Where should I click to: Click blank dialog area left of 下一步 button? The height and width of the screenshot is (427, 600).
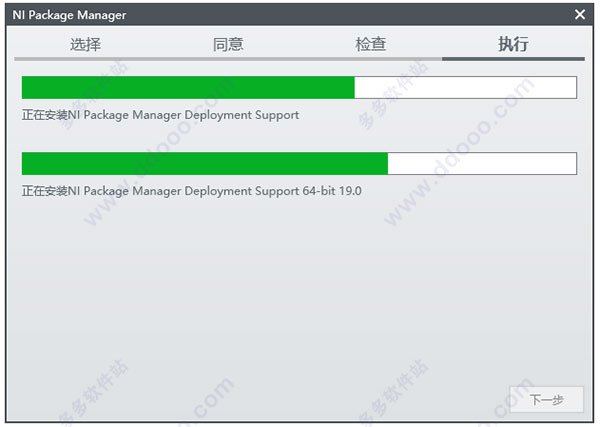click(300, 399)
